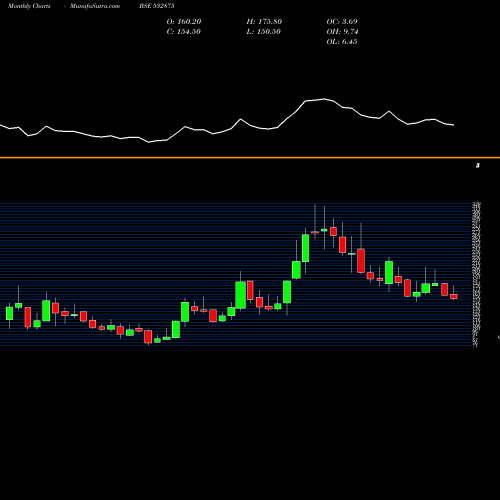Select the open value 'O: 160.20'

point(184,22)
